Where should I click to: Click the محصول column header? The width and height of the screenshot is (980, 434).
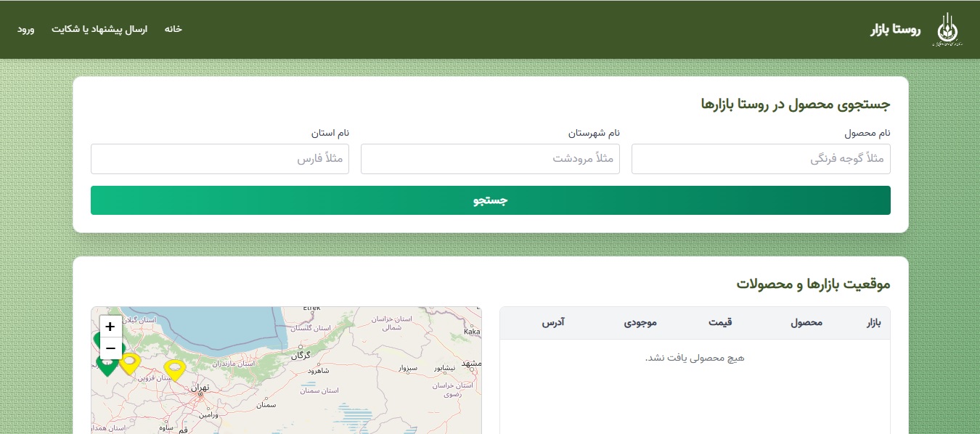807,323
